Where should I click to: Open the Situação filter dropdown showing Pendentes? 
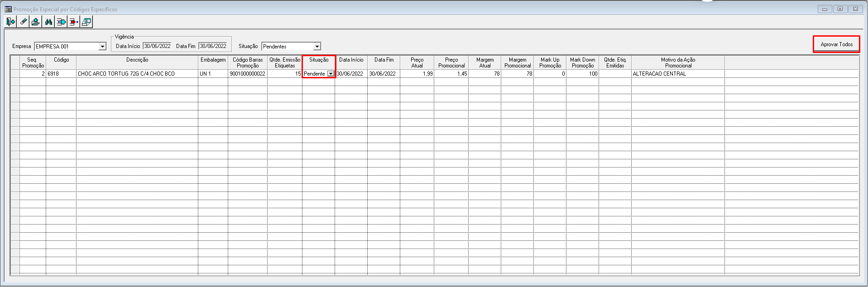click(x=317, y=47)
